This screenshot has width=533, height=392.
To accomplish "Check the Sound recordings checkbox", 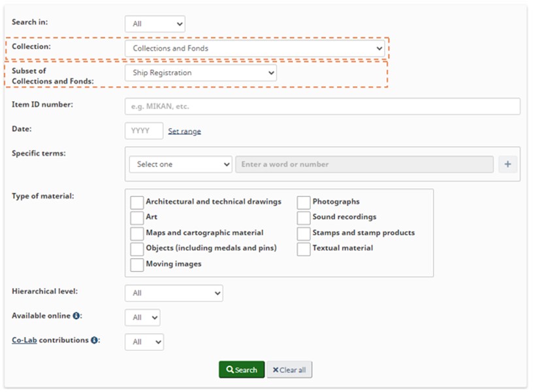I will (303, 218).
